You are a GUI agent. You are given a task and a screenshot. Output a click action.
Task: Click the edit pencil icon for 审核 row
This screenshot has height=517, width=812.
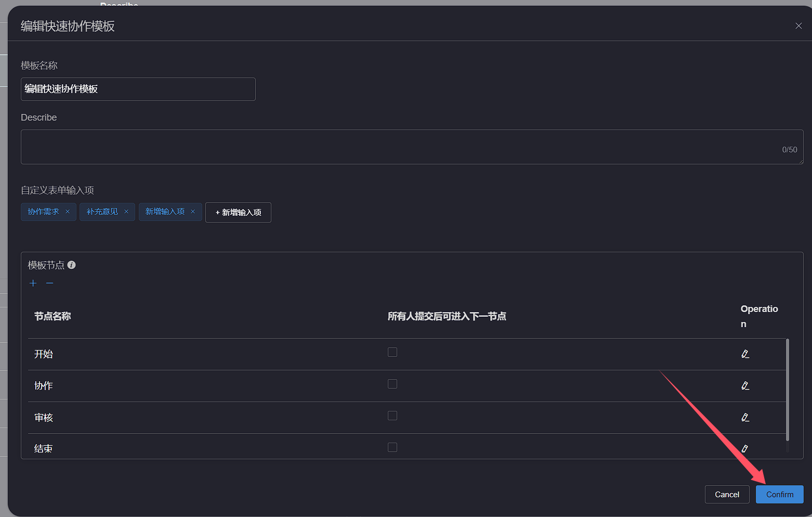tap(745, 418)
